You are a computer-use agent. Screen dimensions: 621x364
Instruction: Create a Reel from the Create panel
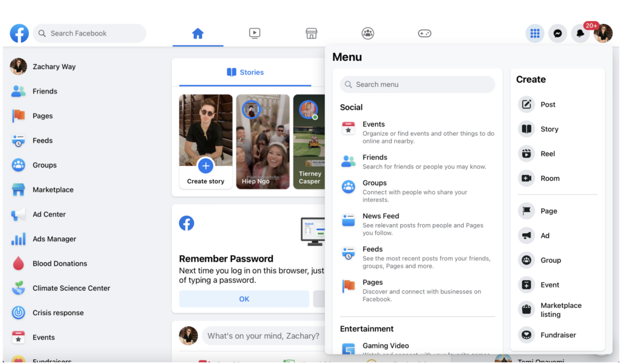[547, 154]
